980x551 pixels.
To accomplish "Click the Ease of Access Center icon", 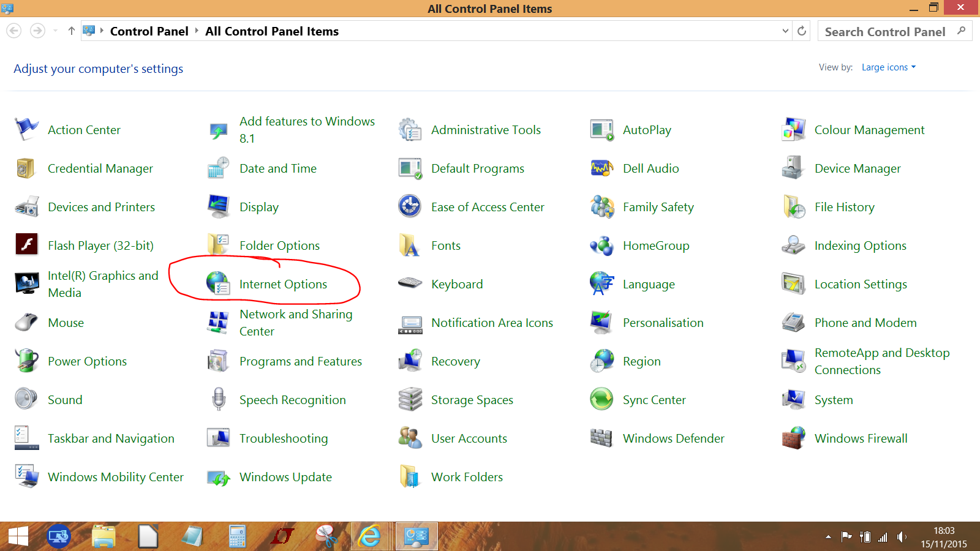I will pyautogui.click(x=410, y=206).
